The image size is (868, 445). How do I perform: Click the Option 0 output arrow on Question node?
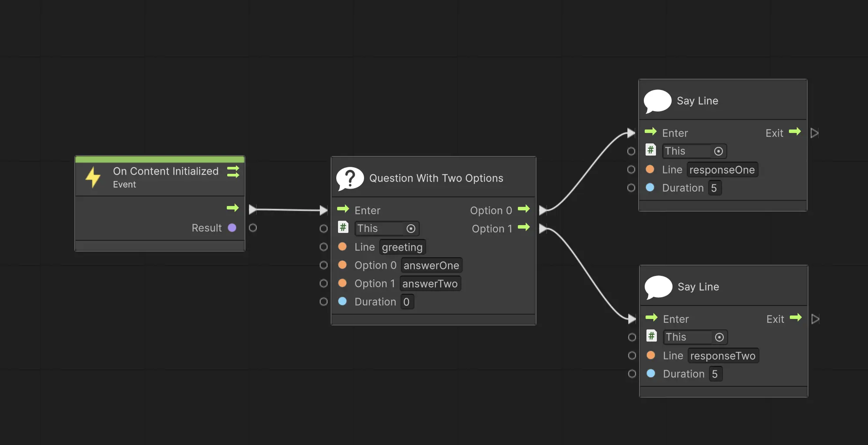(x=524, y=209)
